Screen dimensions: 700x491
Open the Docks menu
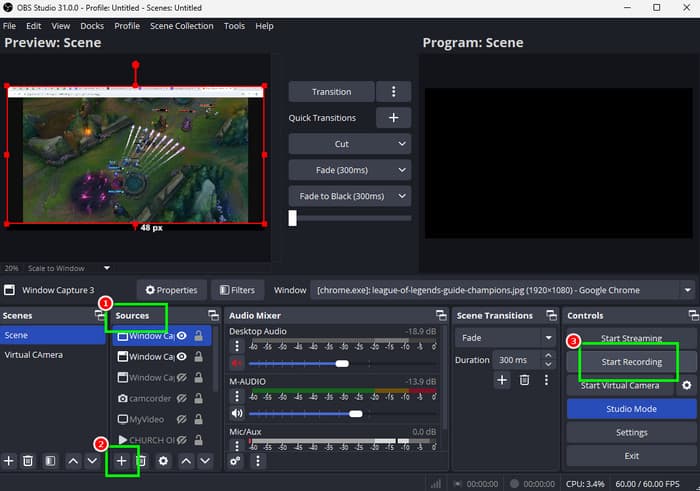coord(92,26)
